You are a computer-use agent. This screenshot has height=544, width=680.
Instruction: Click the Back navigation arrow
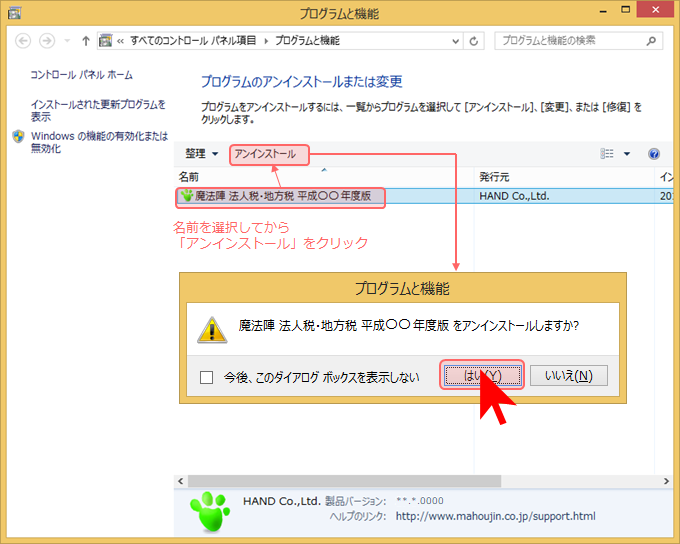tap(23, 41)
